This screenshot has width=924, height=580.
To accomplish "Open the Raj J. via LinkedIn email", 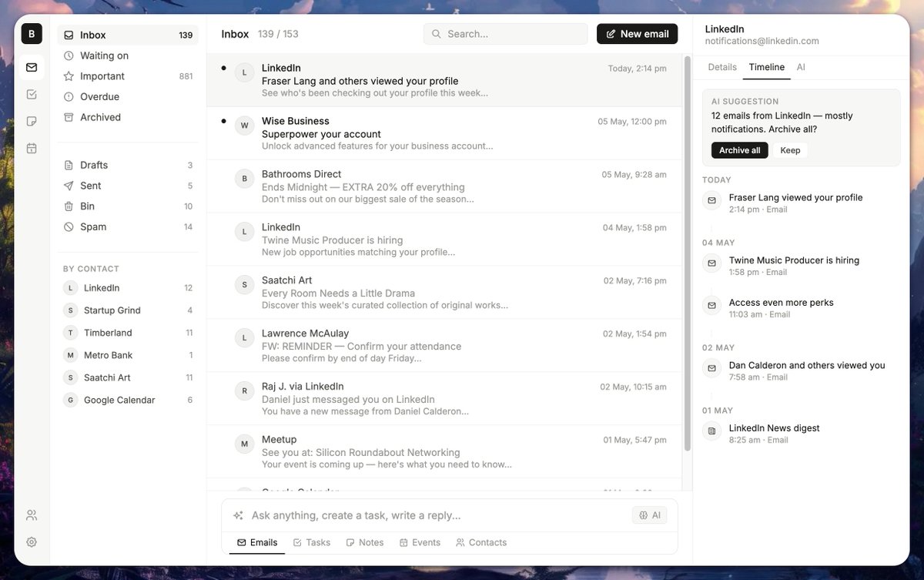I will [444, 399].
